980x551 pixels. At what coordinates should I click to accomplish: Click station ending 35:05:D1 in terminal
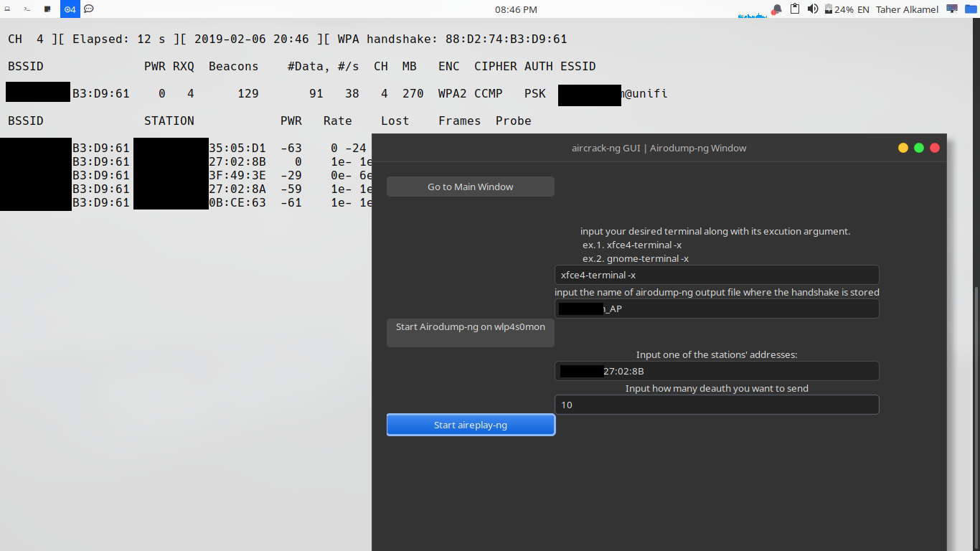237,148
